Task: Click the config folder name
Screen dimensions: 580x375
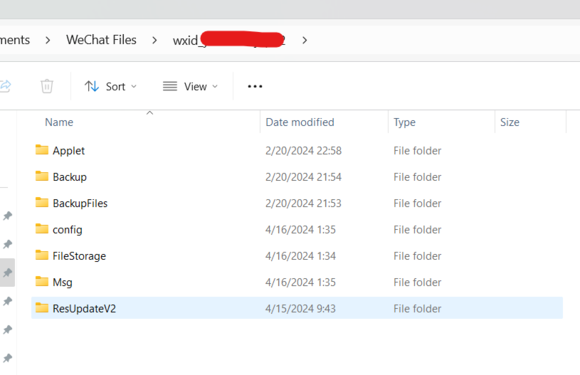Action: 67,230
